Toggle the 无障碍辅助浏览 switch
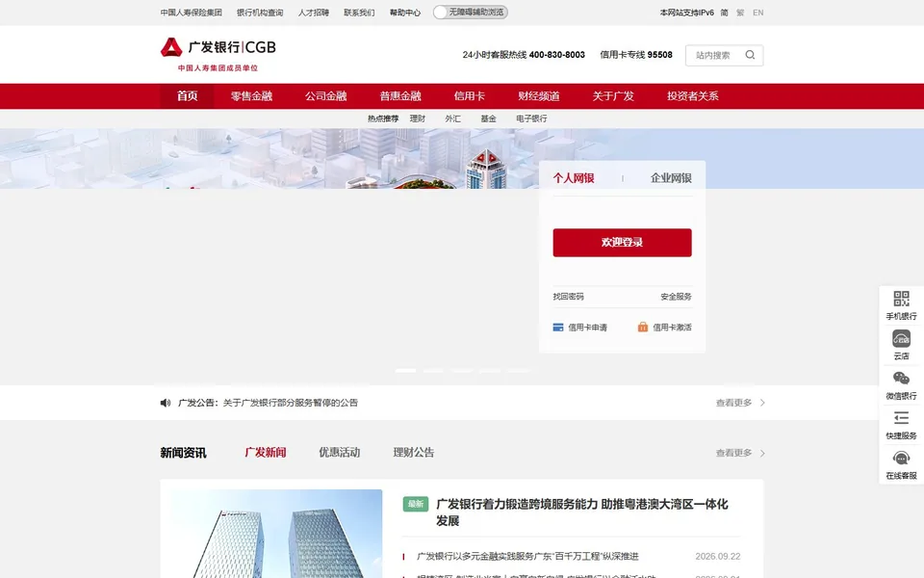Viewport: 924px width, 578px height. pos(471,13)
